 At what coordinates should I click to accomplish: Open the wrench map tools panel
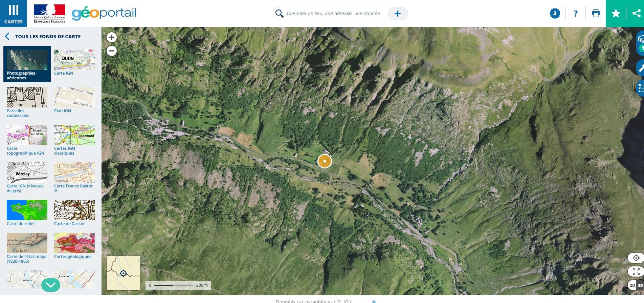click(x=640, y=68)
